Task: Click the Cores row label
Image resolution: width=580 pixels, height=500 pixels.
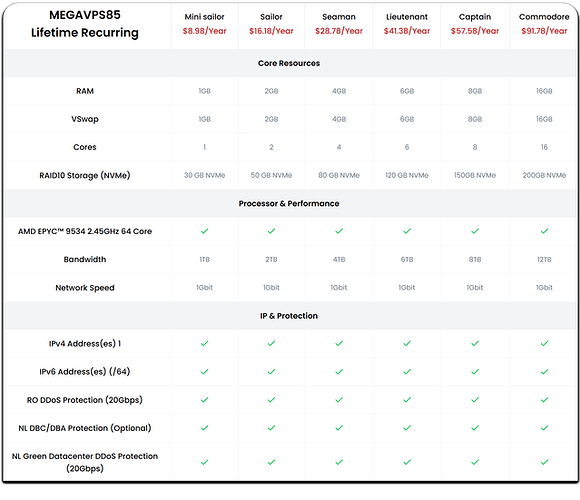Action: click(85, 147)
